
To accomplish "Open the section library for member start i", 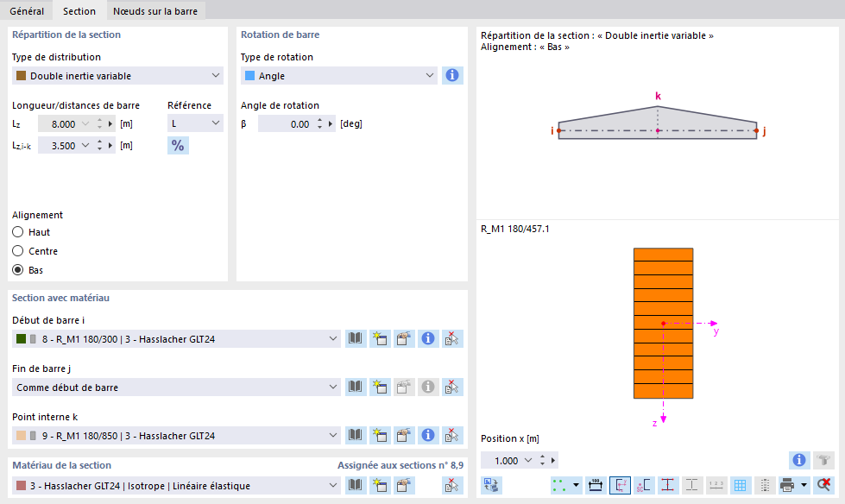I will click(x=355, y=338).
